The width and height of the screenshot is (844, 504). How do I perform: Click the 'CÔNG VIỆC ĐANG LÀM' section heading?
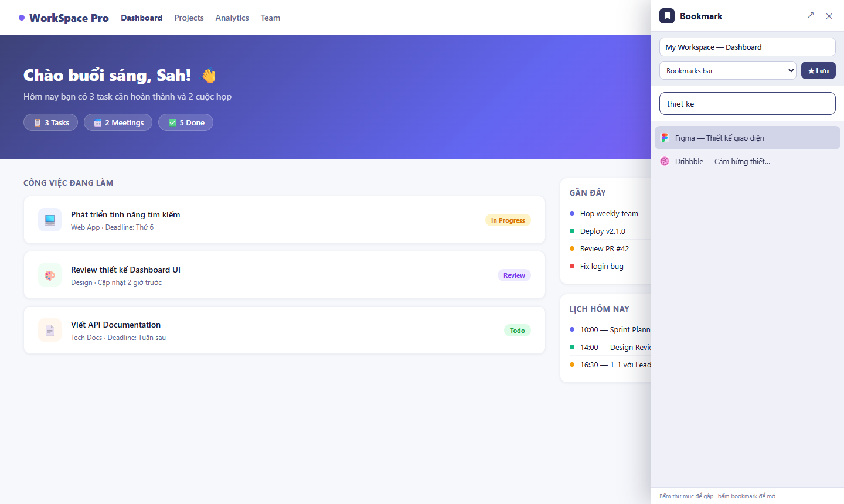pos(69,183)
